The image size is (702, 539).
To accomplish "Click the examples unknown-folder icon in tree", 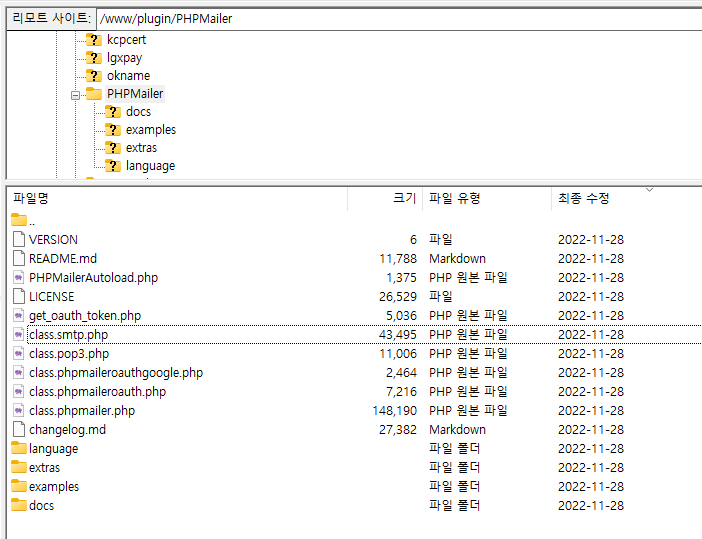I will click(x=113, y=130).
